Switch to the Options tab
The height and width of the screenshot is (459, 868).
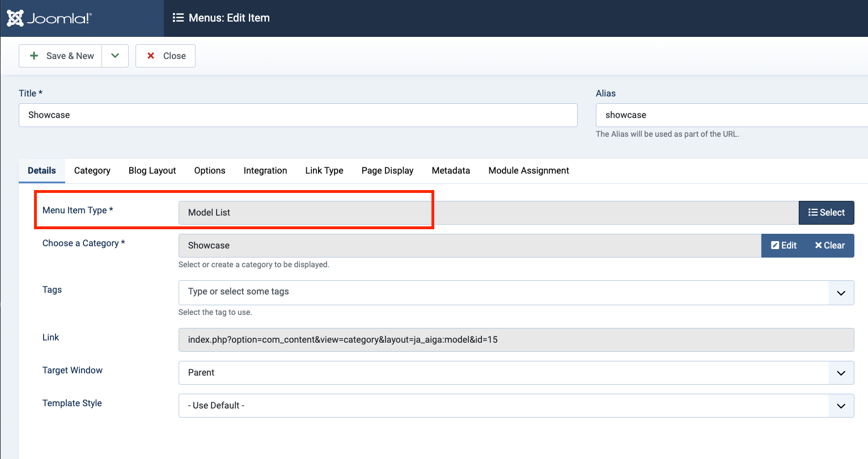click(210, 171)
